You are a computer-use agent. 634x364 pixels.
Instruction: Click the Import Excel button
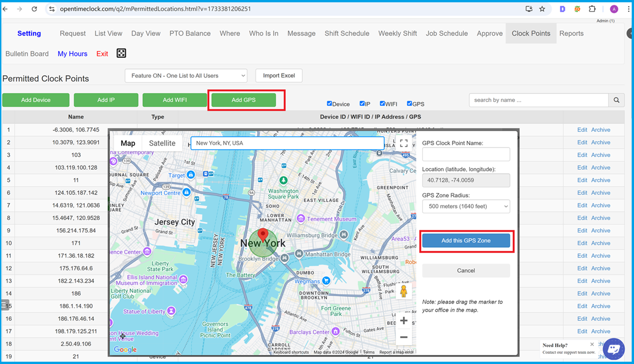pyautogui.click(x=279, y=76)
